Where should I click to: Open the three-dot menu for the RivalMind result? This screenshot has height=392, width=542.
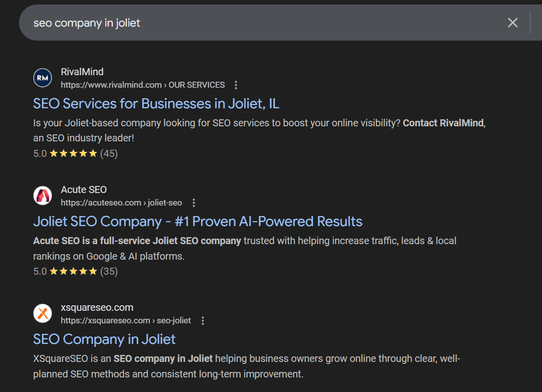click(236, 85)
